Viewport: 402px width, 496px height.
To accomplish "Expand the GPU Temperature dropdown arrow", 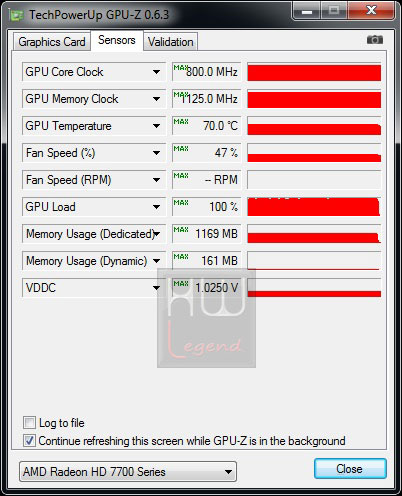I will click(x=156, y=126).
